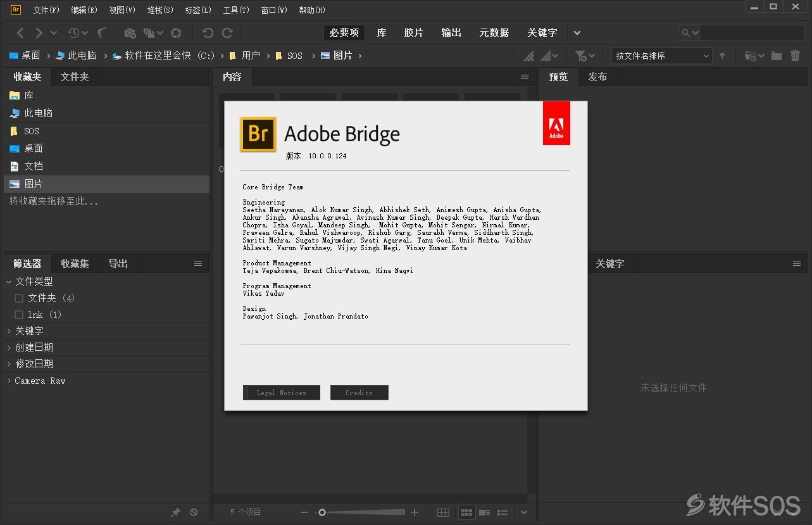Open the workspace switcher chevron

click(577, 33)
